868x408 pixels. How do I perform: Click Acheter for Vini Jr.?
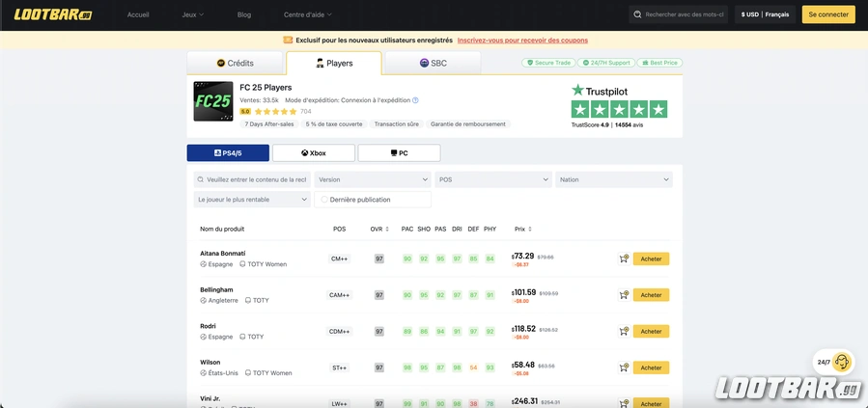point(651,402)
